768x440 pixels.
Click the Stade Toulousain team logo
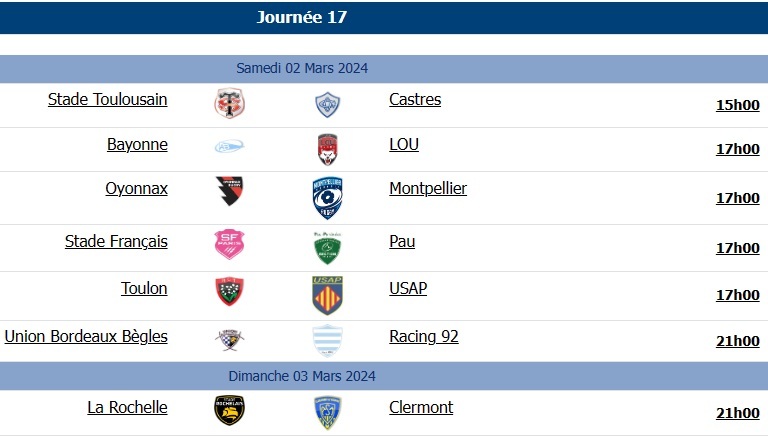(230, 104)
